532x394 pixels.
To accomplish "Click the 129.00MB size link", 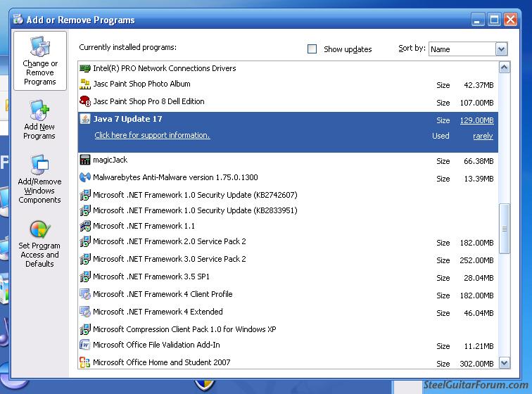I will pos(476,120).
